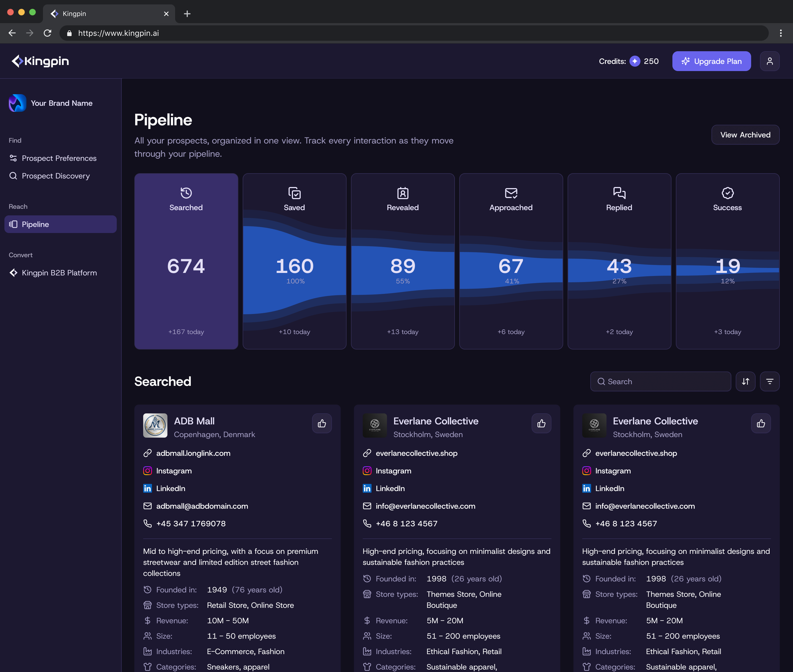Open Instagram link in middle Everlane card
This screenshot has width=793, height=672.
(393, 470)
